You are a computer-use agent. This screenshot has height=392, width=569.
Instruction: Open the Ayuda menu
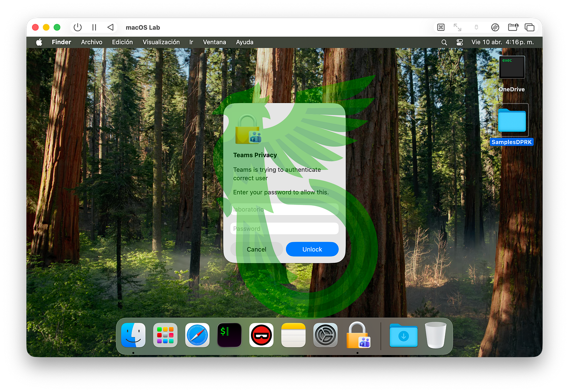click(x=245, y=42)
